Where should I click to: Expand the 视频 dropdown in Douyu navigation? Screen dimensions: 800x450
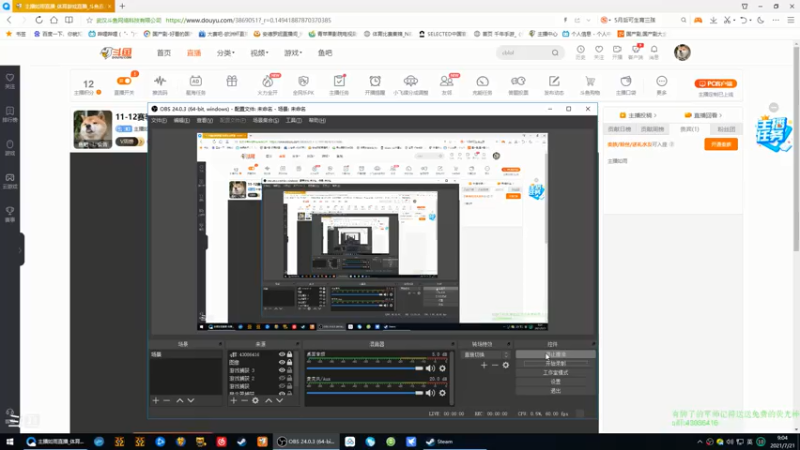[259, 53]
